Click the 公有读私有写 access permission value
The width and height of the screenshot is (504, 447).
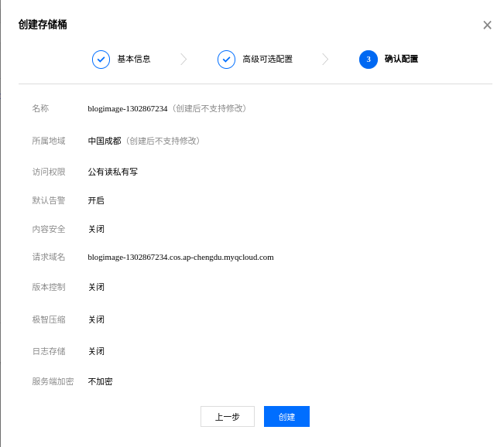coord(113,172)
